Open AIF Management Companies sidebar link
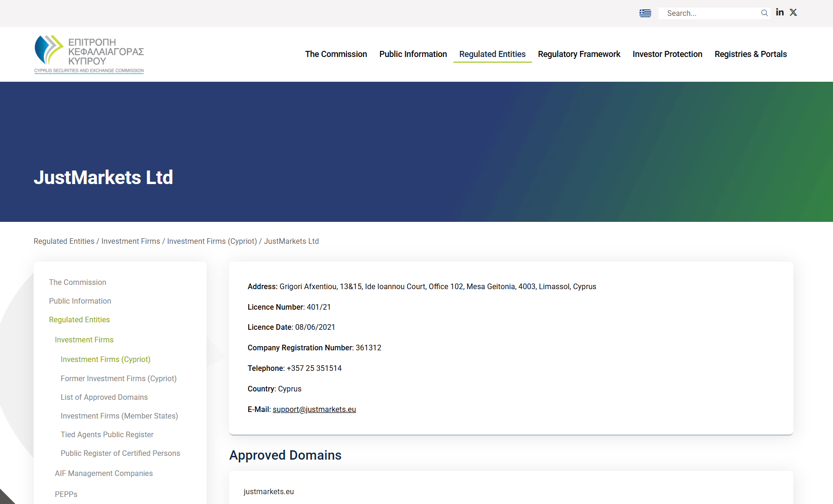 pos(104,473)
